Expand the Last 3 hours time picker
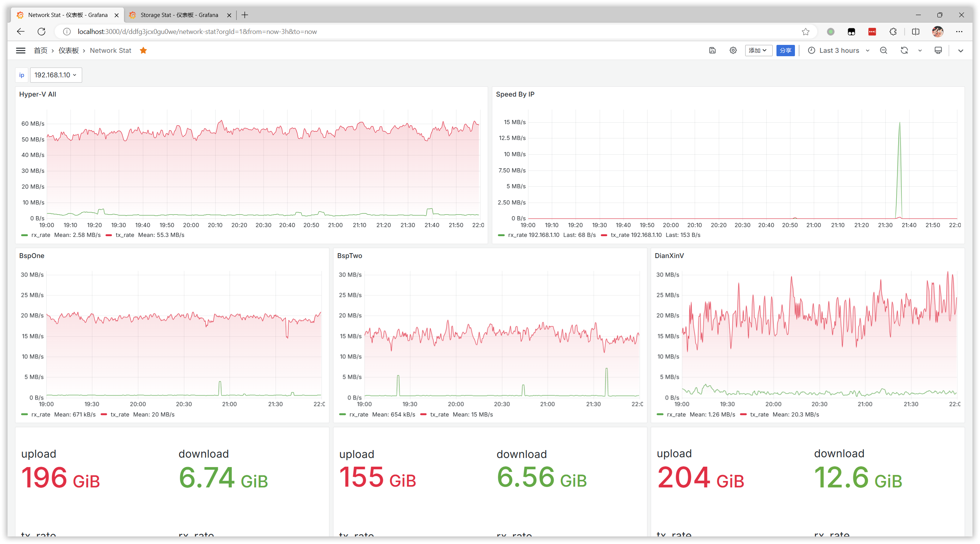The height and width of the screenshot is (544, 980). (x=839, y=51)
